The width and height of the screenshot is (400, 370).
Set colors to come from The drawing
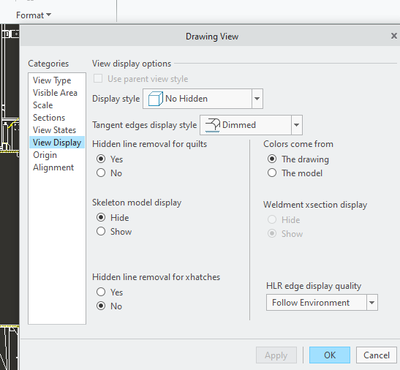click(x=272, y=159)
